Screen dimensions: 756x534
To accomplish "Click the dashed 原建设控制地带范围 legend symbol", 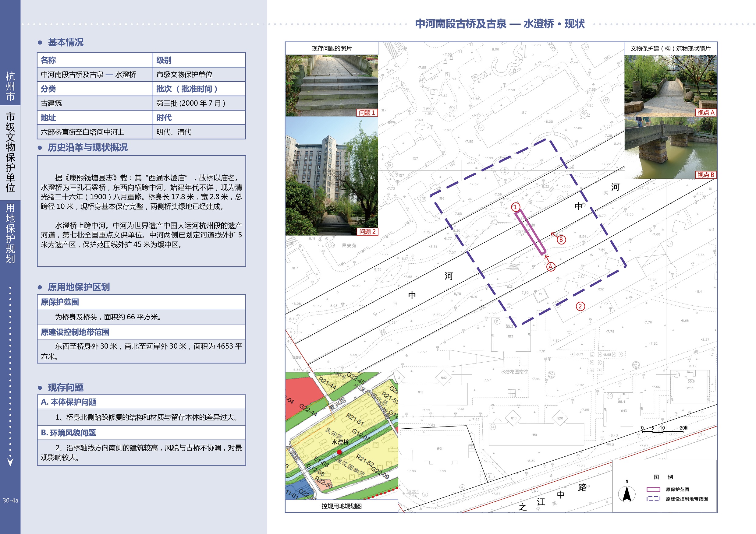I will tap(653, 499).
